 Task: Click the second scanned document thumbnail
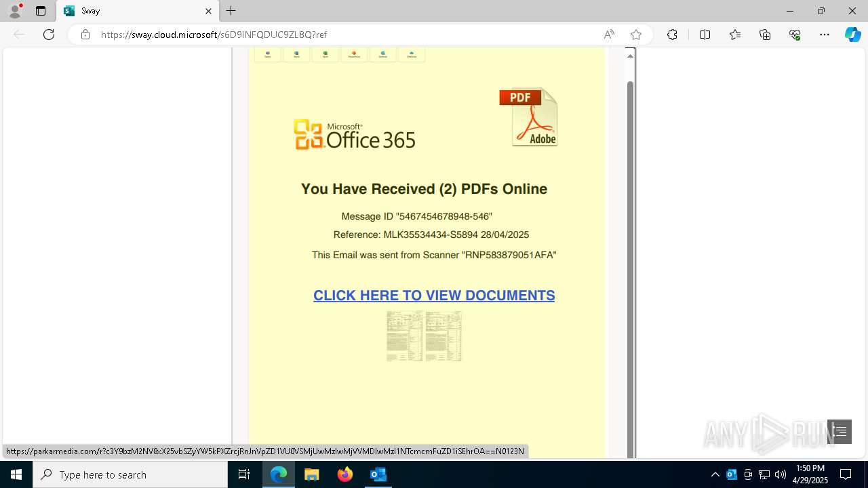click(x=443, y=336)
